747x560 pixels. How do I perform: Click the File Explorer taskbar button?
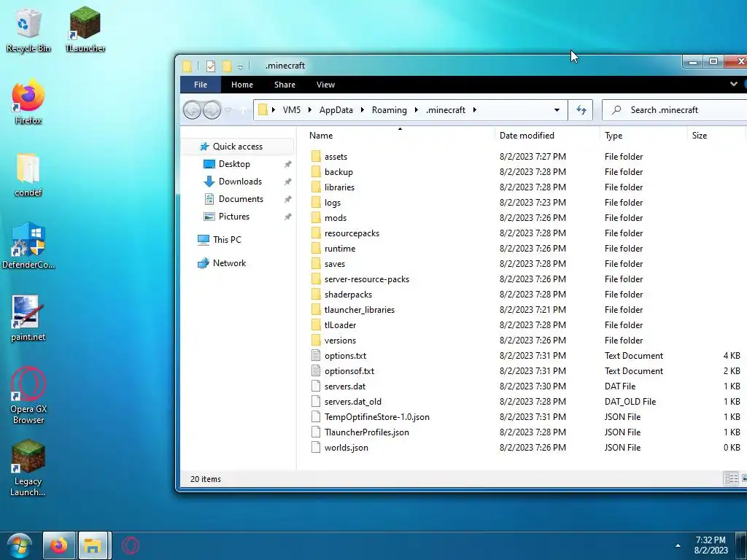point(94,545)
